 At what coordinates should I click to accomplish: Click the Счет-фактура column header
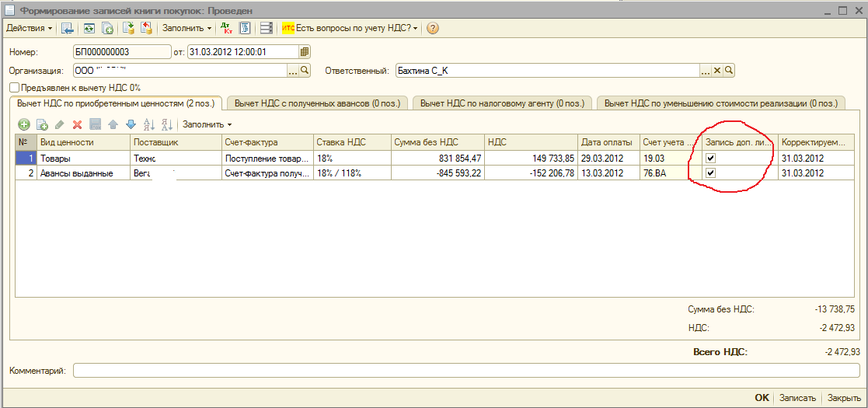click(268, 143)
